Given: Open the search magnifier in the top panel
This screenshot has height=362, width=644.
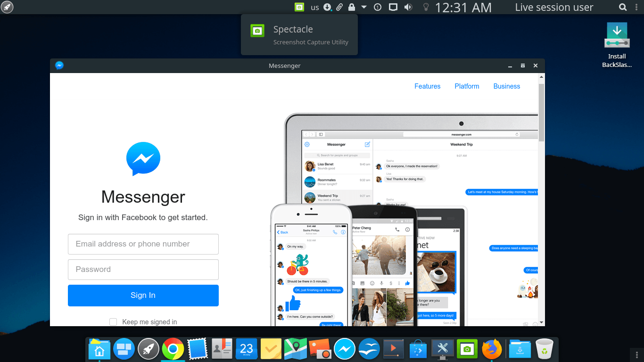Looking at the screenshot, I should point(623,7).
